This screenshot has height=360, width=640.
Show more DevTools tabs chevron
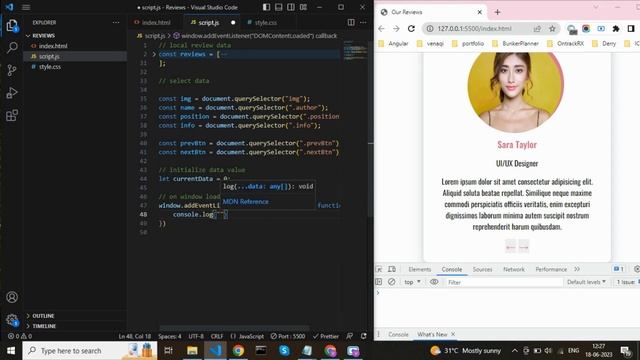[577, 269]
